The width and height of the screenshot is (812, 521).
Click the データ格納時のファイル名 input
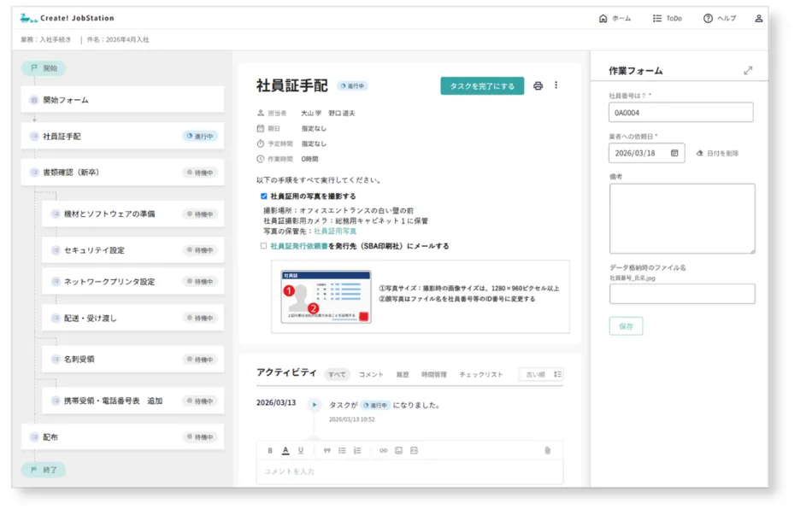[682, 294]
